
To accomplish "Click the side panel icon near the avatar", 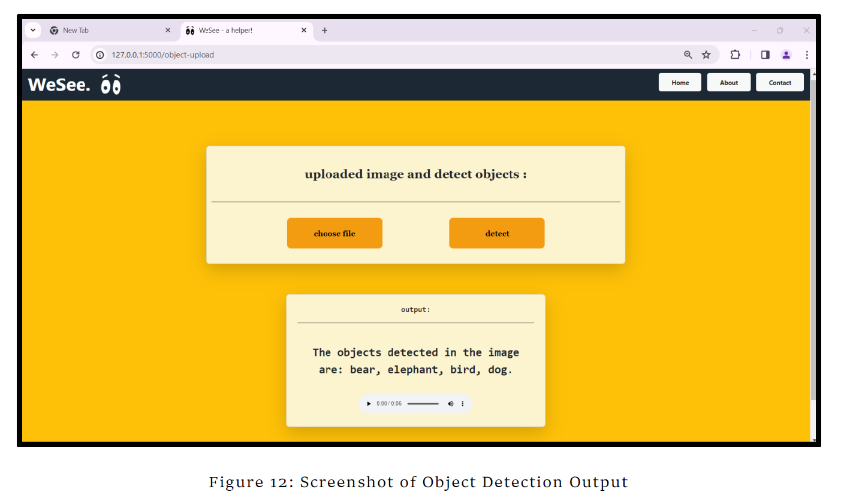I will pos(765,55).
